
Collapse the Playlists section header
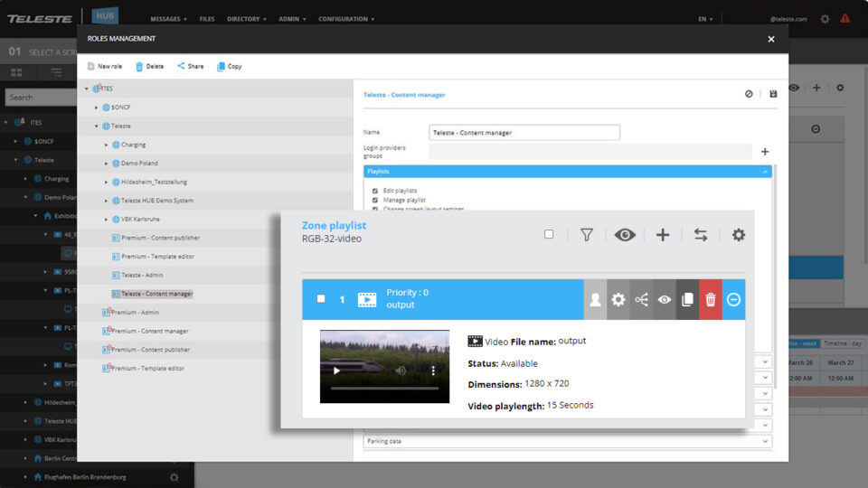[x=568, y=172]
